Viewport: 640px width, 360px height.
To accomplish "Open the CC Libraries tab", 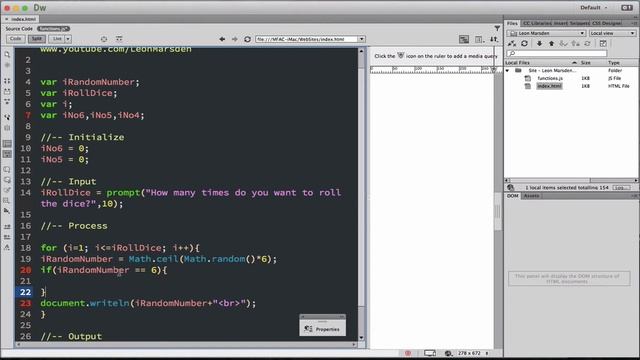I will (537, 23).
